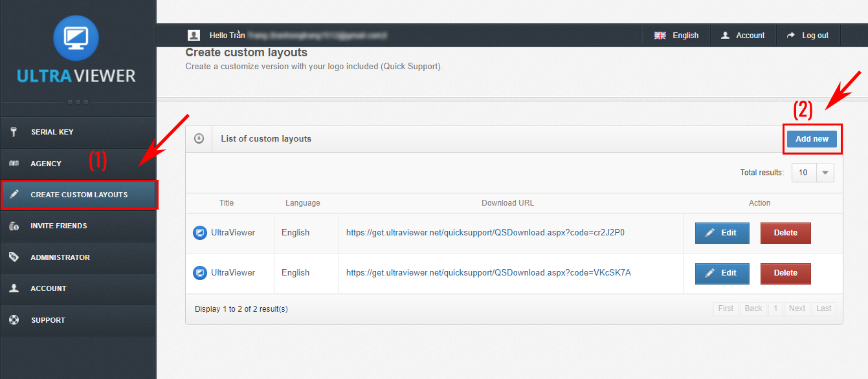The image size is (868, 379).
Task: Click the tag icon beside Administrator
Action: 14,257
